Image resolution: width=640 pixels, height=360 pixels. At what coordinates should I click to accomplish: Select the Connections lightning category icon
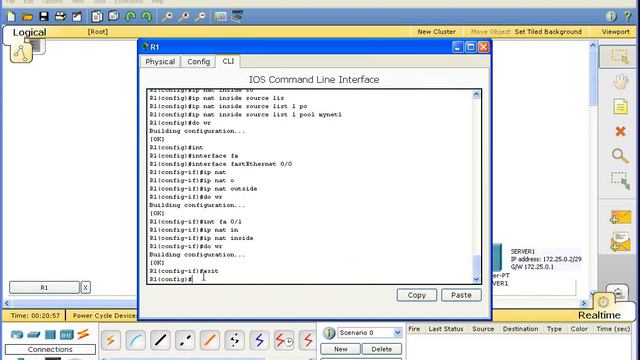click(x=83, y=334)
